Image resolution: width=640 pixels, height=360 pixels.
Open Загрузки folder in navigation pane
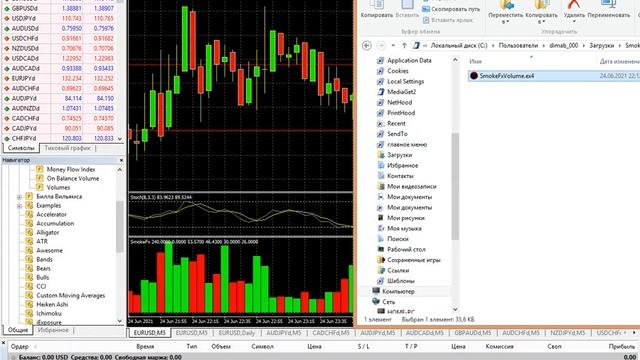(399, 155)
